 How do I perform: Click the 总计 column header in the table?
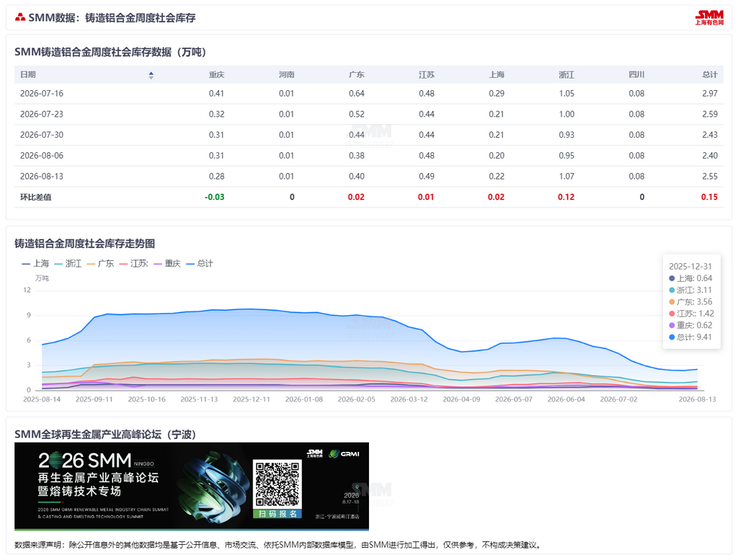pos(710,74)
